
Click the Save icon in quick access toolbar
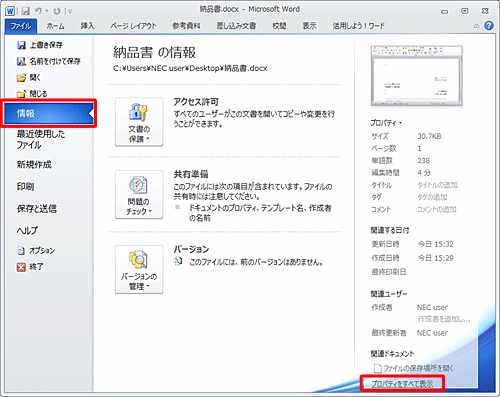[x=26, y=11]
